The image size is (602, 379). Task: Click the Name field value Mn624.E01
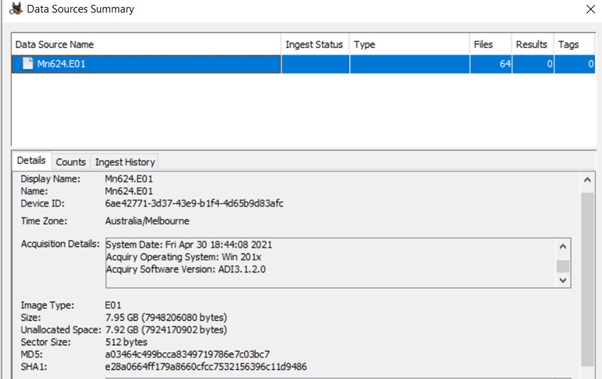click(x=129, y=191)
